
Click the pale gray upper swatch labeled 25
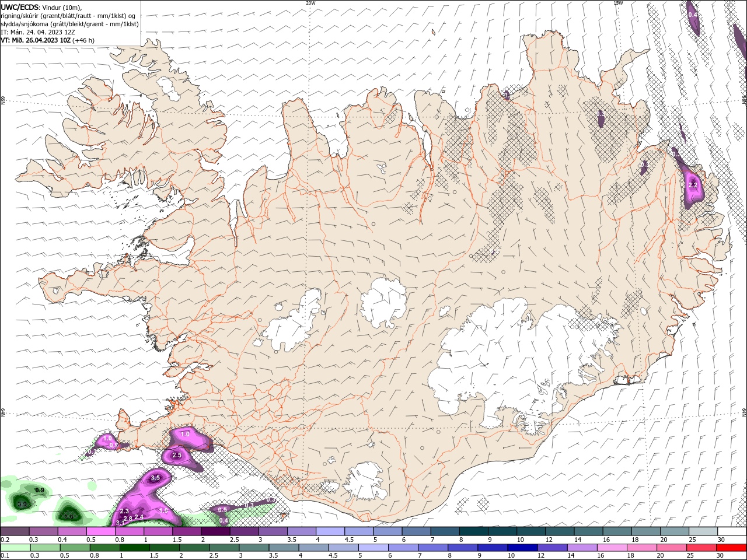[x=703, y=531]
